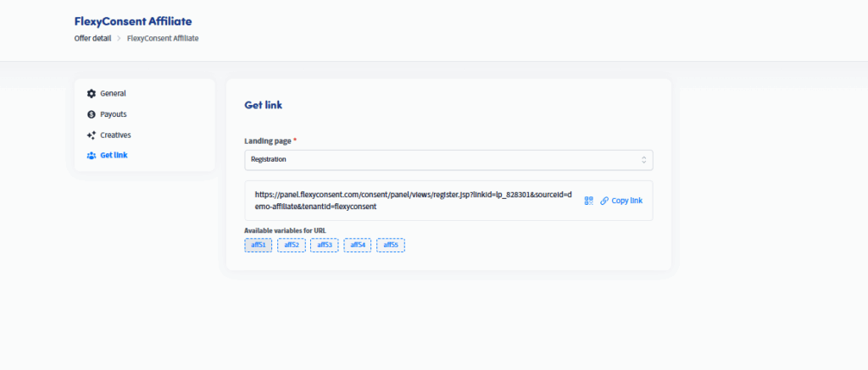Click the up-down arrows in Landing page selector
This screenshot has width=868, height=370.
pyautogui.click(x=643, y=159)
